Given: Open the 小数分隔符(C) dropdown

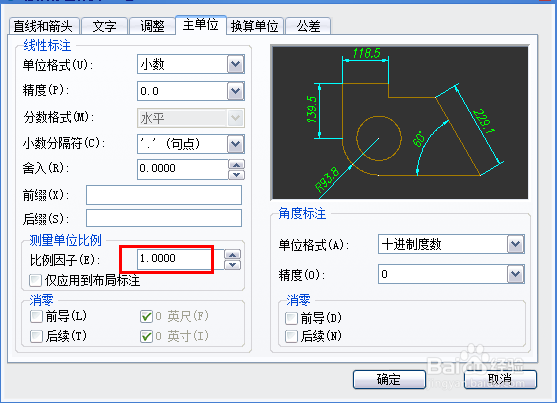Looking at the screenshot, I should [x=191, y=144].
